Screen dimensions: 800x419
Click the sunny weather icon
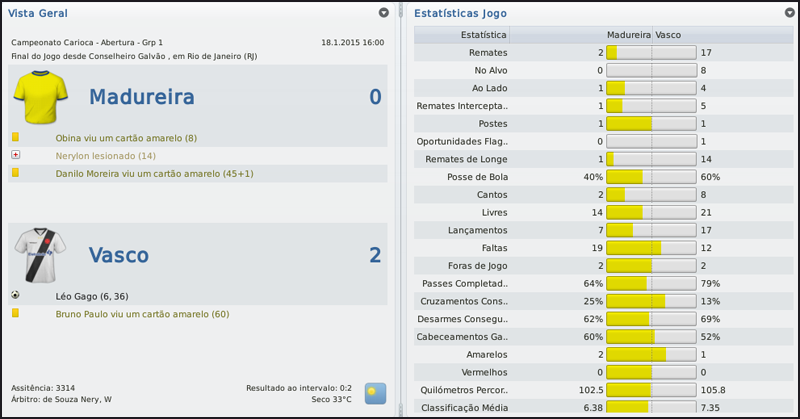(x=376, y=392)
